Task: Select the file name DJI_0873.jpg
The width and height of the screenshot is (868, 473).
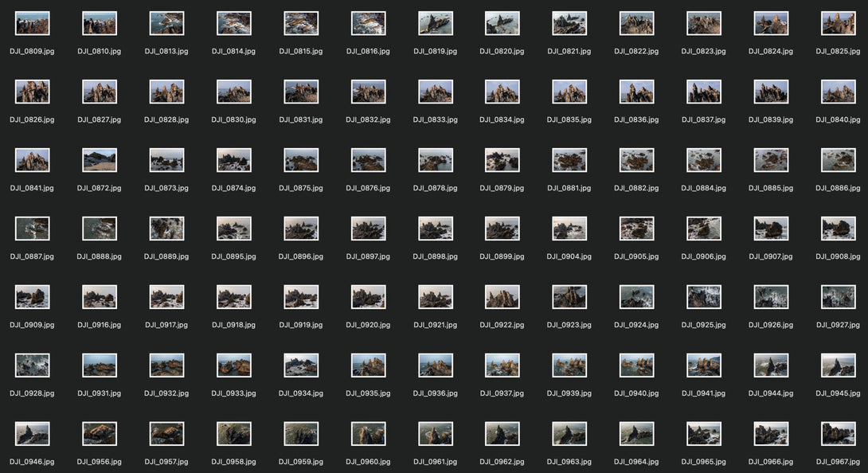Action: click(x=166, y=188)
